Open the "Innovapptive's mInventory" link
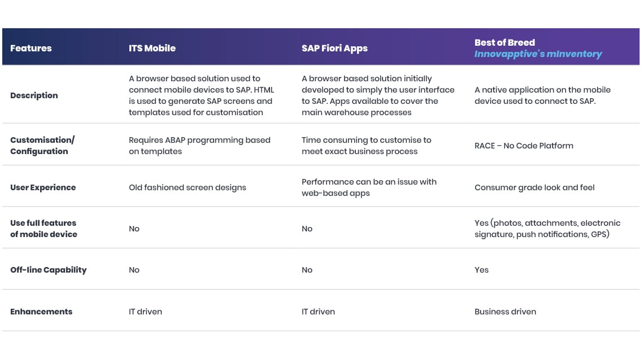 coord(538,54)
